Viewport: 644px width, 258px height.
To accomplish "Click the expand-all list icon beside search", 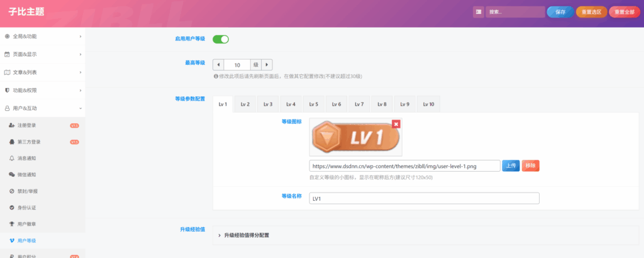I will (x=479, y=12).
